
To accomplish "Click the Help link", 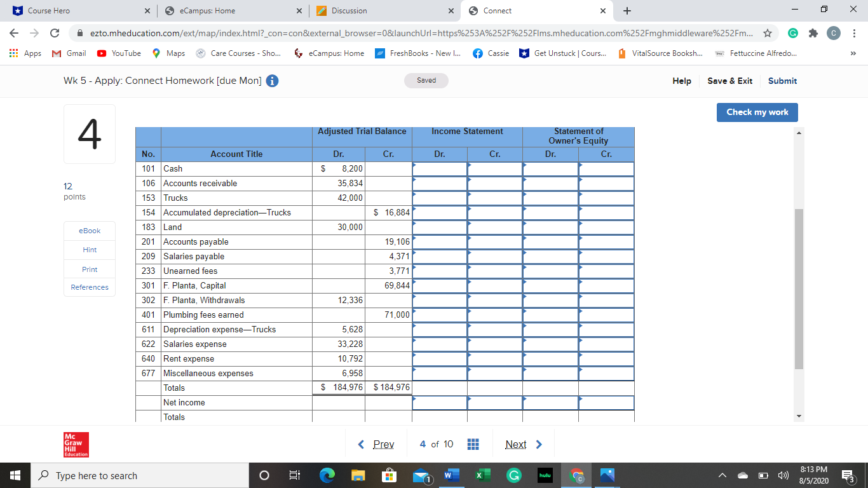I will pos(682,81).
